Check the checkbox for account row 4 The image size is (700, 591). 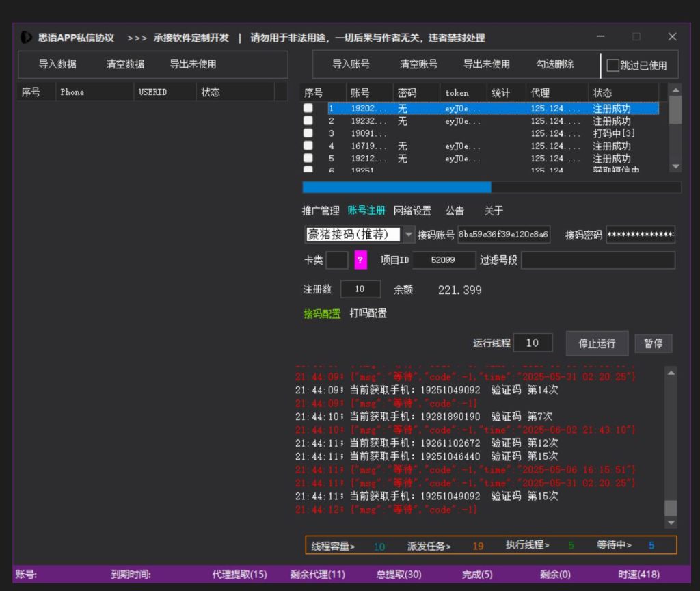tap(308, 146)
